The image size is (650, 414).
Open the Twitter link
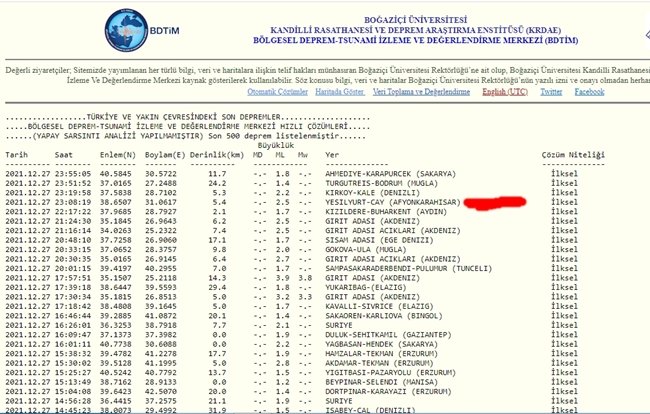coord(551,92)
